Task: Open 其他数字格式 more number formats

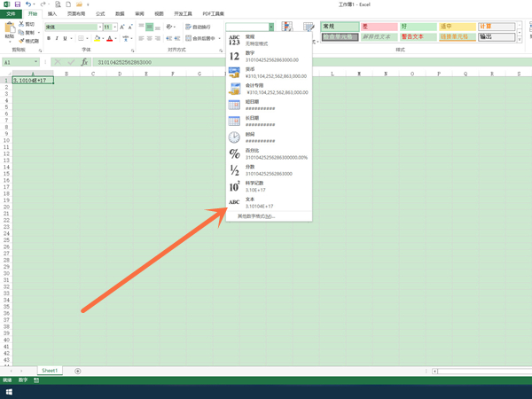Action: [256, 215]
